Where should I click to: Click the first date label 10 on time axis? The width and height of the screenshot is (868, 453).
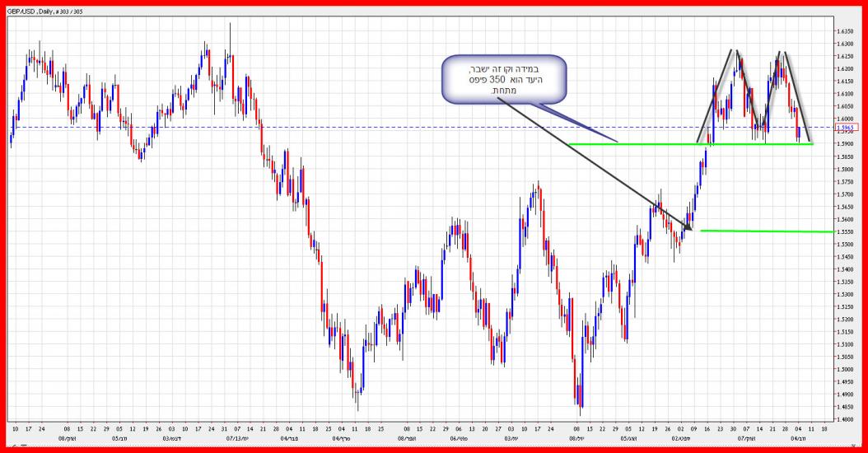(x=16, y=429)
